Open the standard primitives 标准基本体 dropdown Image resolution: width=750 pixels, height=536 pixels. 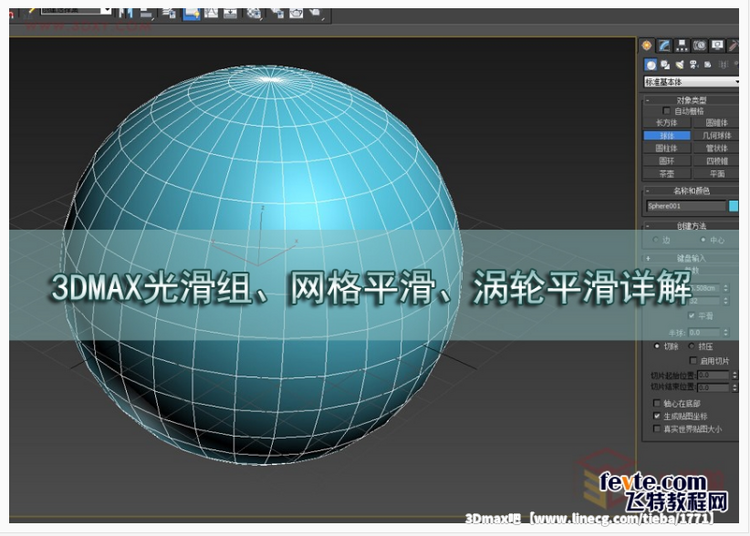691,82
